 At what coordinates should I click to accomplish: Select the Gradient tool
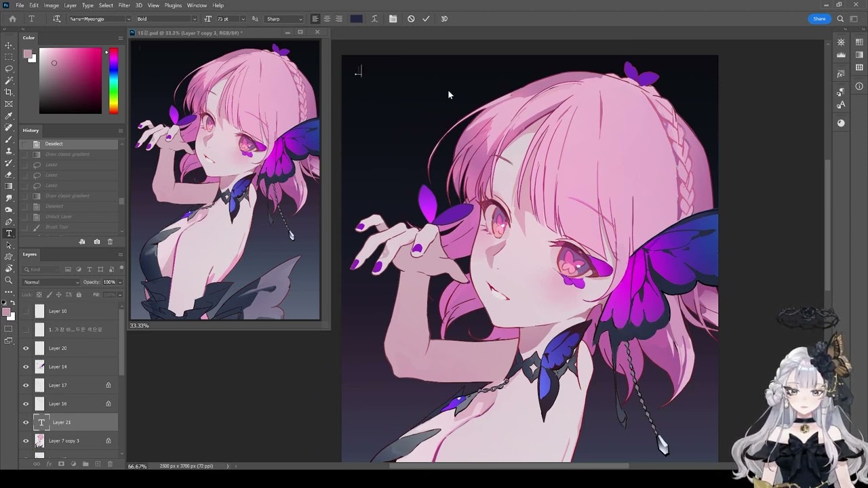click(x=9, y=186)
